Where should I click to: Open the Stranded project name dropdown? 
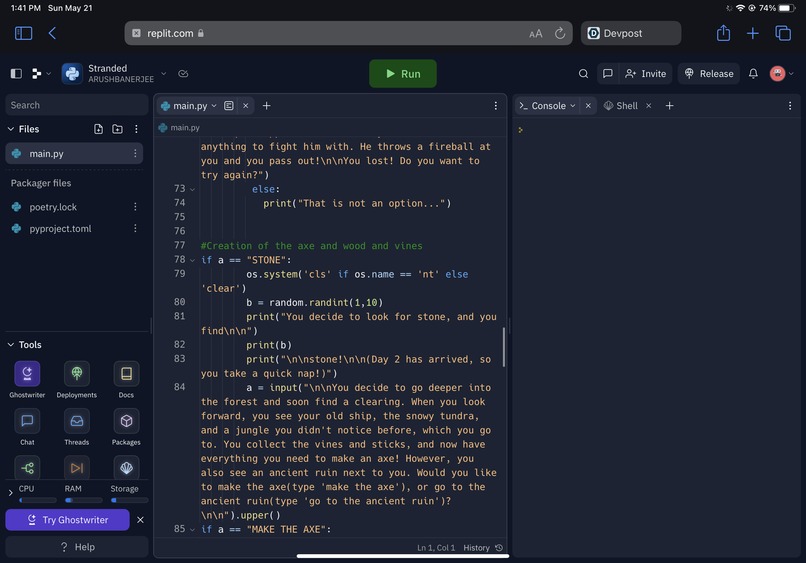[163, 74]
